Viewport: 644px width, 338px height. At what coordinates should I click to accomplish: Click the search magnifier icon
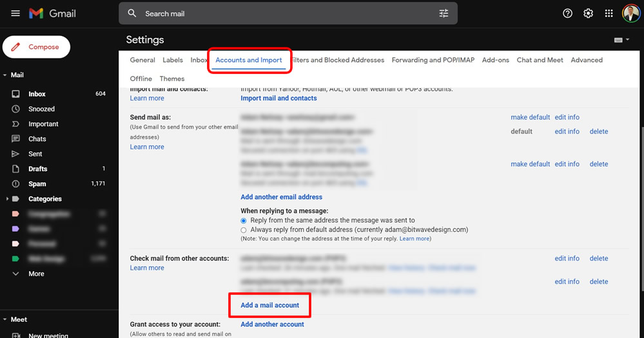(132, 14)
